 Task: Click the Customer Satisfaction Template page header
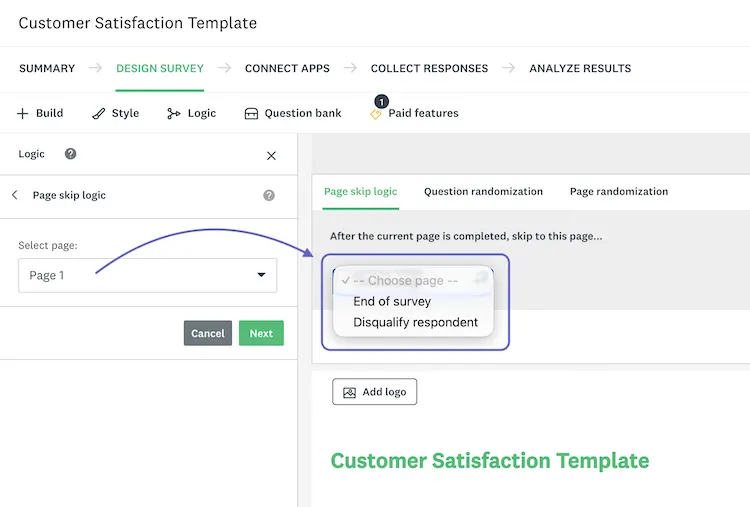pyautogui.click(x=137, y=23)
